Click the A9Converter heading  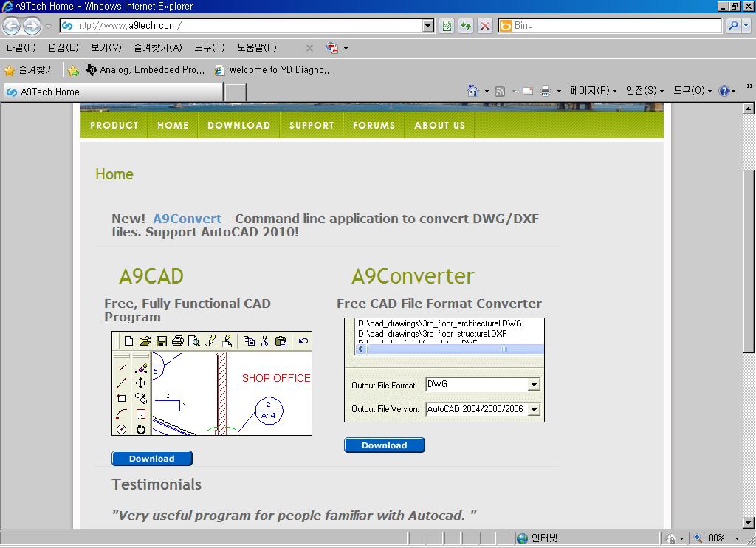click(x=413, y=276)
